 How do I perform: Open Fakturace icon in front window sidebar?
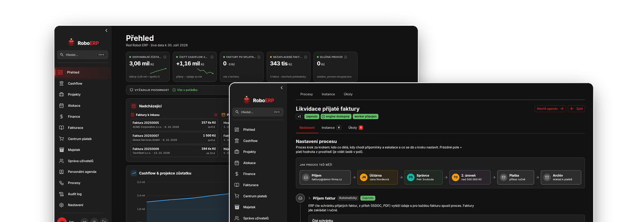click(x=237, y=185)
